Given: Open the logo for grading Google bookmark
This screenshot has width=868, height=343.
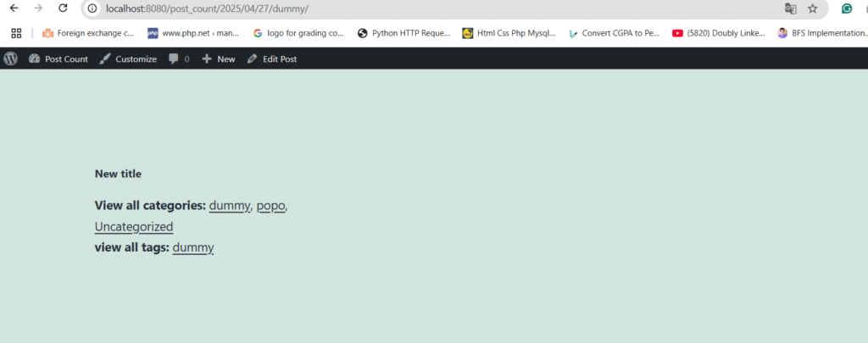Looking at the screenshot, I should coord(298,33).
